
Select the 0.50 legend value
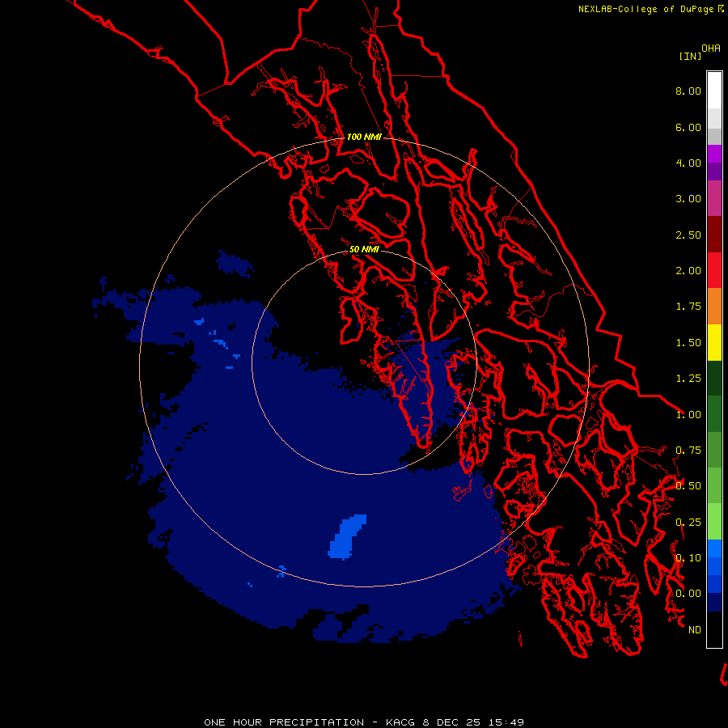[688, 486]
